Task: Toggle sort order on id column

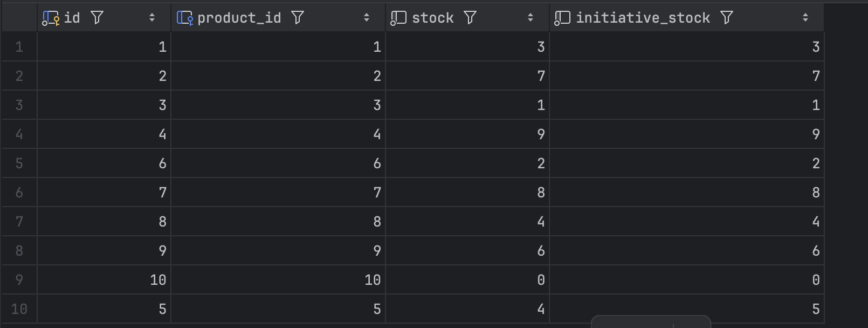Action: click(x=152, y=18)
